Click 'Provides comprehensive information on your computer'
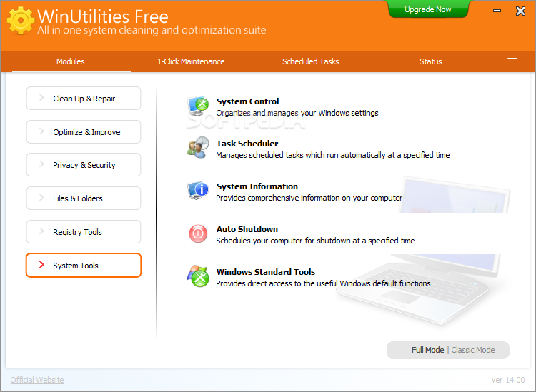Viewport: 536px width, 392px height. tap(309, 198)
